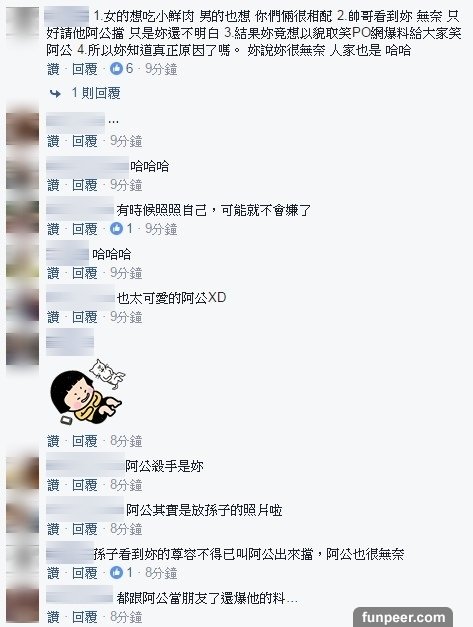Viewport: 473px width, 627px height.
Task: Click the like thumb icon showing 6
Action: pos(116,69)
